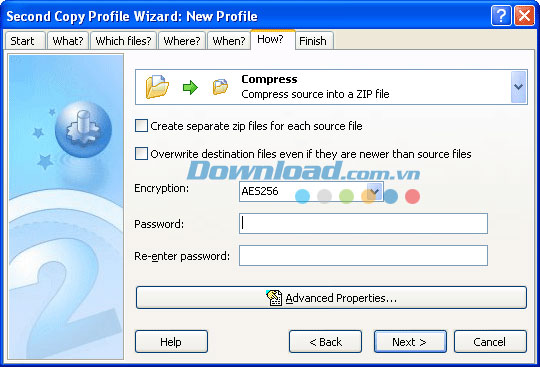Select the Where? tab

[x=182, y=41]
